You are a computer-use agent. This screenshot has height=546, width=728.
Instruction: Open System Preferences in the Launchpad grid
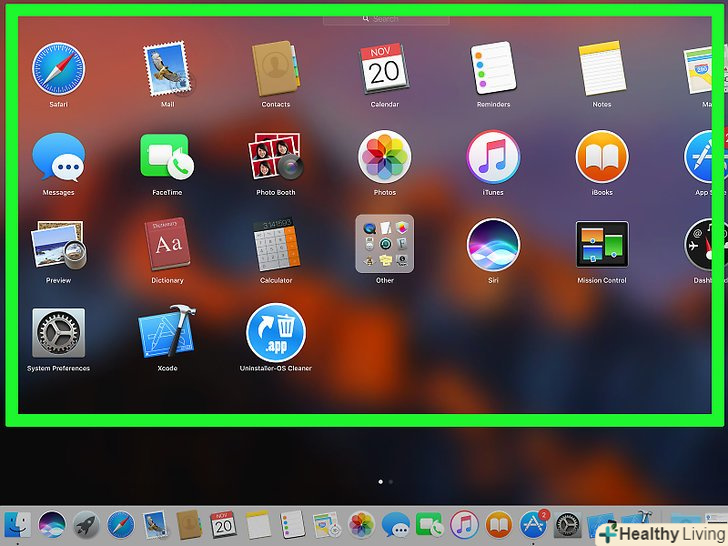(58, 332)
